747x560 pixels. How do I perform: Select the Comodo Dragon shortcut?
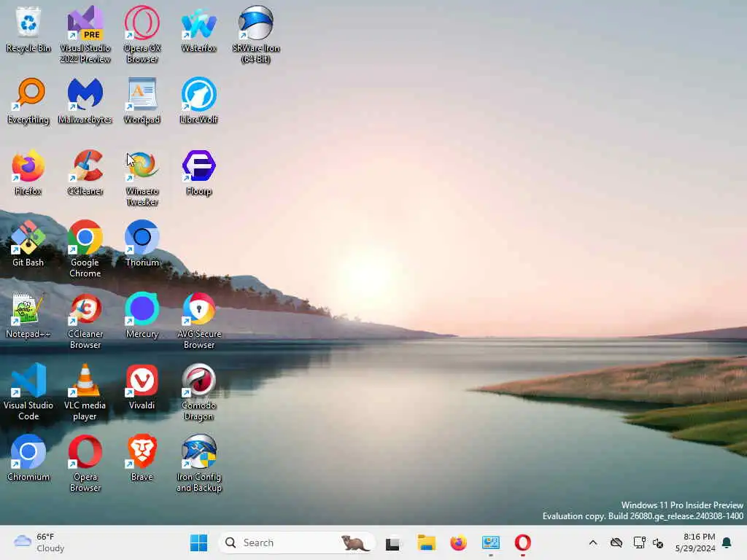(x=198, y=392)
